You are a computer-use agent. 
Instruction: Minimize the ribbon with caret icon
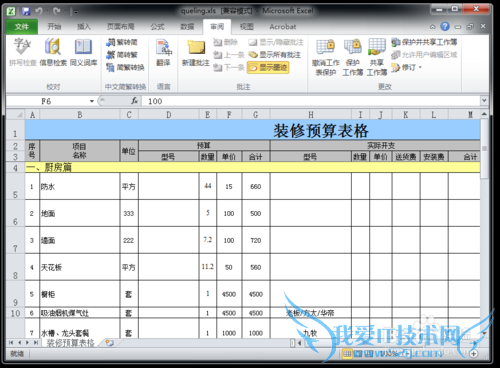[433, 27]
